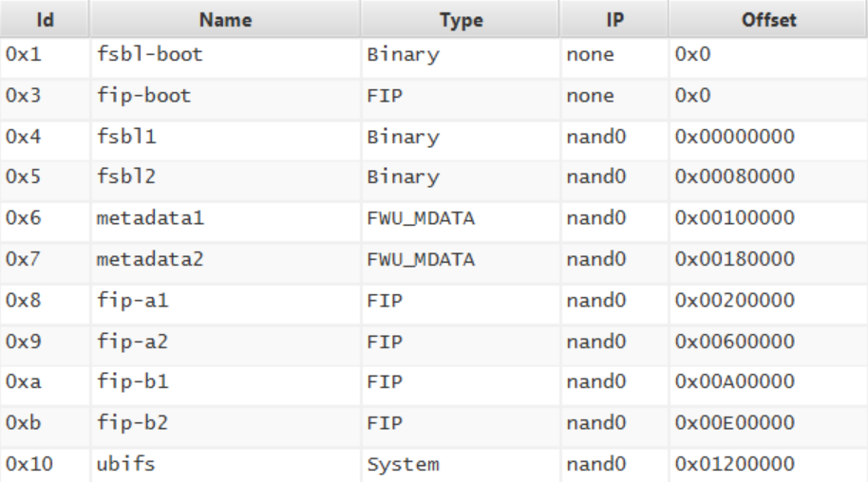Screen dimensions: 868x482
Task: Select the fip-b2 partition name
Action: click(x=132, y=422)
